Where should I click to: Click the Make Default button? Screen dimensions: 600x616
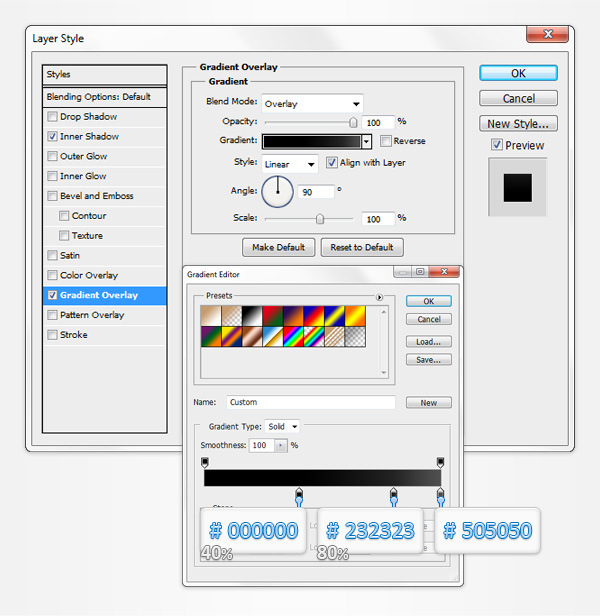[278, 247]
